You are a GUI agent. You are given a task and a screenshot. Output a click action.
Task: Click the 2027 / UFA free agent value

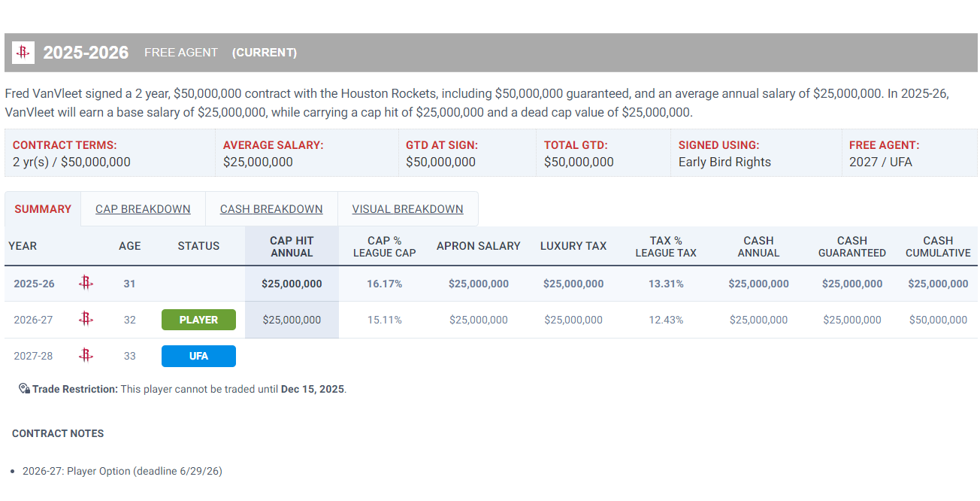pyautogui.click(x=881, y=162)
